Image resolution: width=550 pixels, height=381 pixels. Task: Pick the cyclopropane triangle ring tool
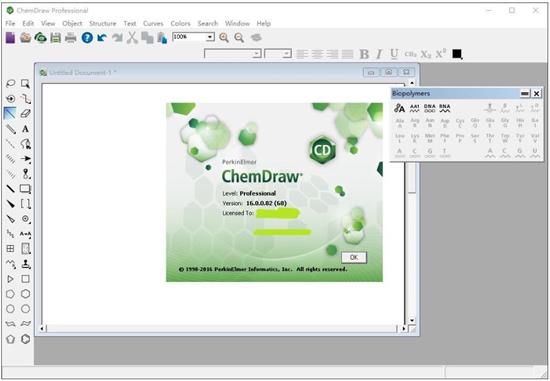[11, 279]
